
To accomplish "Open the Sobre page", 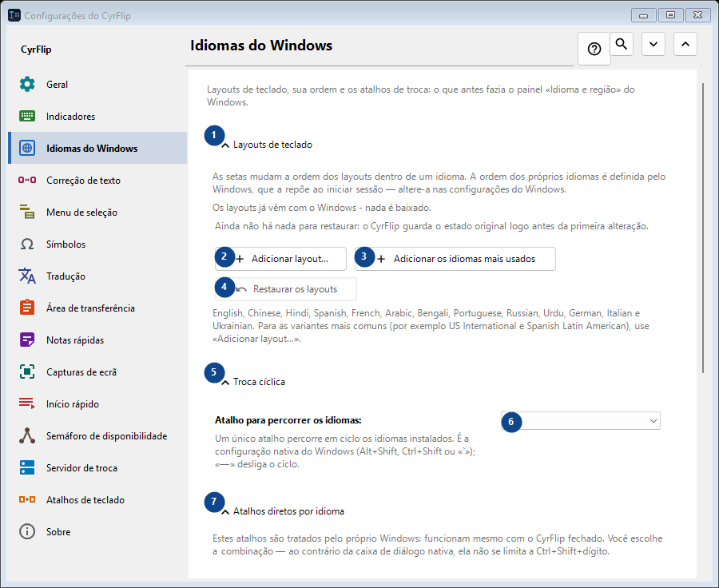I will tap(97, 531).
